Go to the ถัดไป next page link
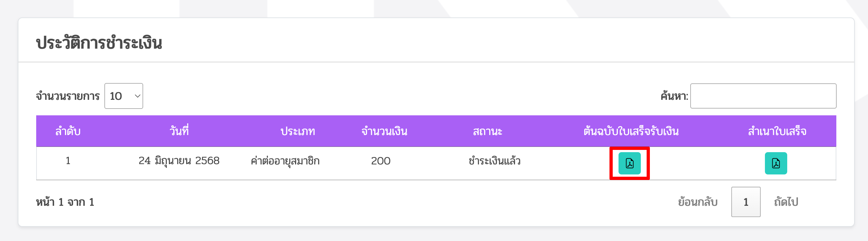This screenshot has width=868, height=241. [786, 202]
